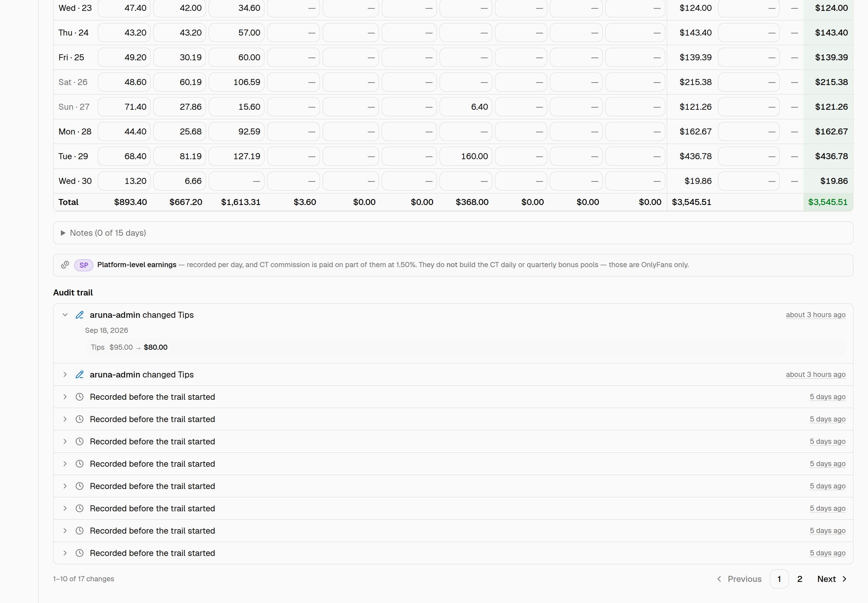Select page 1 of the audit trail
This screenshot has width=868, height=603.
pyautogui.click(x=779, y=579)
